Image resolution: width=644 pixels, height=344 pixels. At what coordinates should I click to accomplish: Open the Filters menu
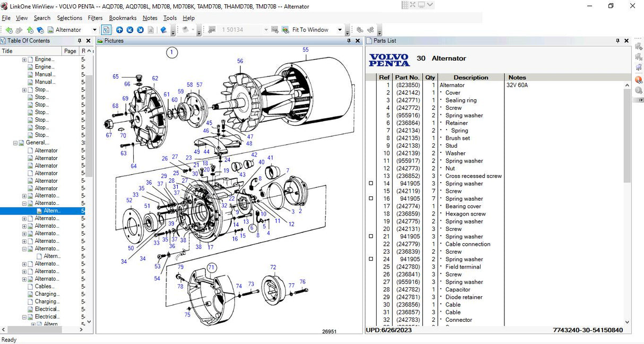[95, 18]
